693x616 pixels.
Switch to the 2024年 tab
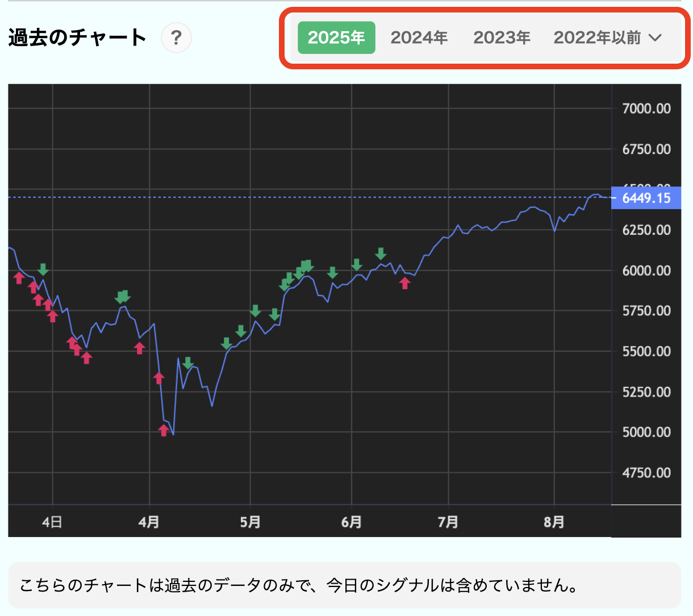coord(419,38)
